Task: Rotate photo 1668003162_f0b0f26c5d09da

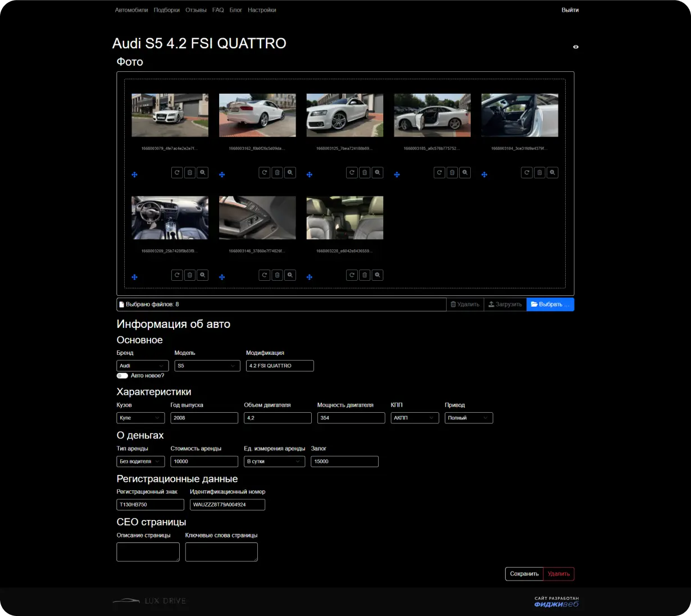Action: click(x=265, y=172)
